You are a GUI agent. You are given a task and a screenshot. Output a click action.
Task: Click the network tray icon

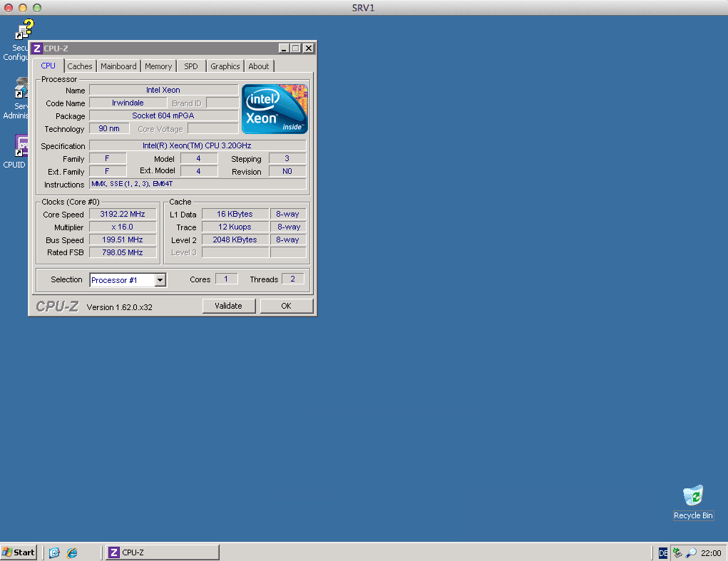coord(678,552)
